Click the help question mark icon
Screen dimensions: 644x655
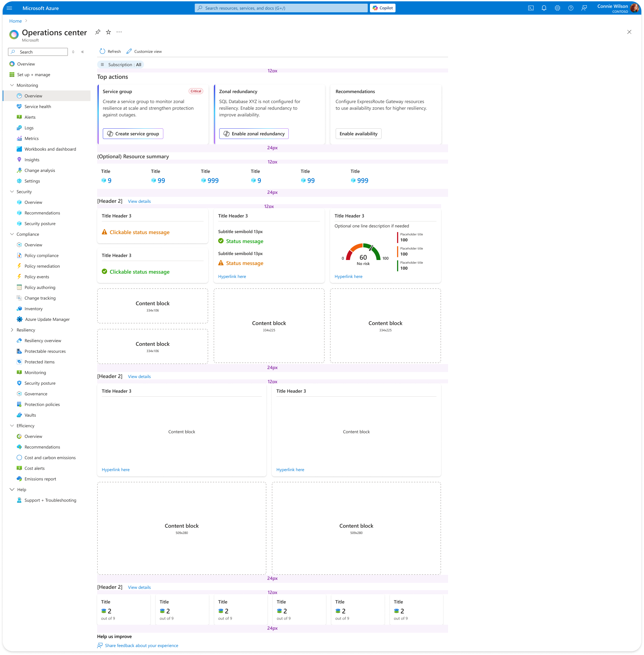570,8
